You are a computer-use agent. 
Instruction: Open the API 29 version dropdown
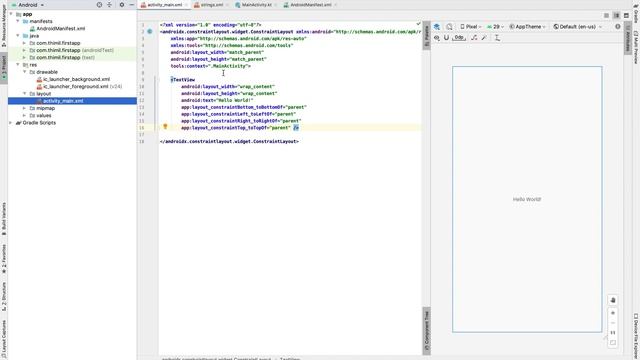pos(495,27)
